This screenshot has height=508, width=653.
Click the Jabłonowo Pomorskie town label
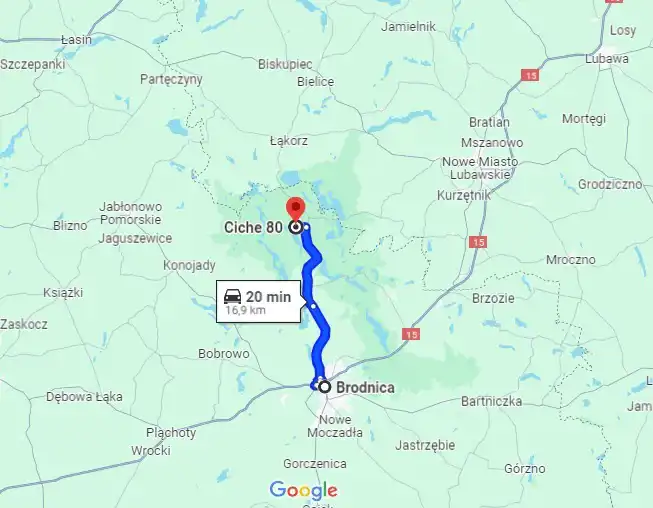click(130, 213)
